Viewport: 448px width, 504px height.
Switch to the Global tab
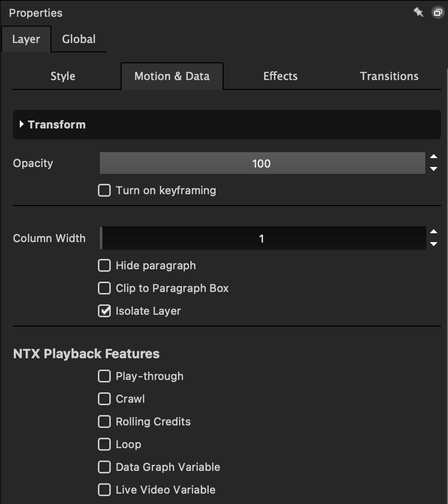[79, 39]
